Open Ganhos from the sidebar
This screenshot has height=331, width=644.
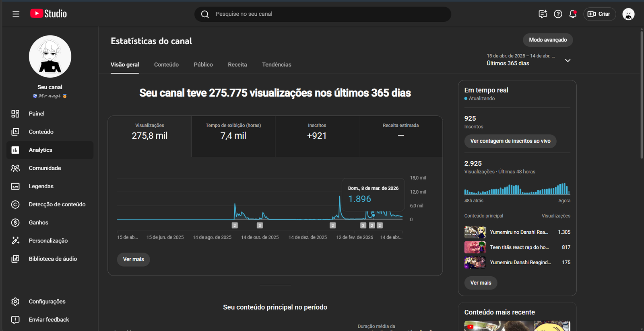39,222
